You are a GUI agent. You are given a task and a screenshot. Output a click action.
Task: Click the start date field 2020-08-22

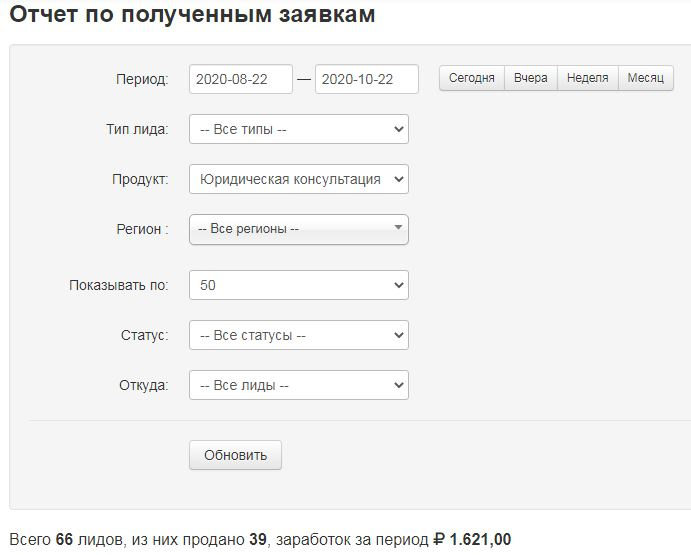point(240,79)
